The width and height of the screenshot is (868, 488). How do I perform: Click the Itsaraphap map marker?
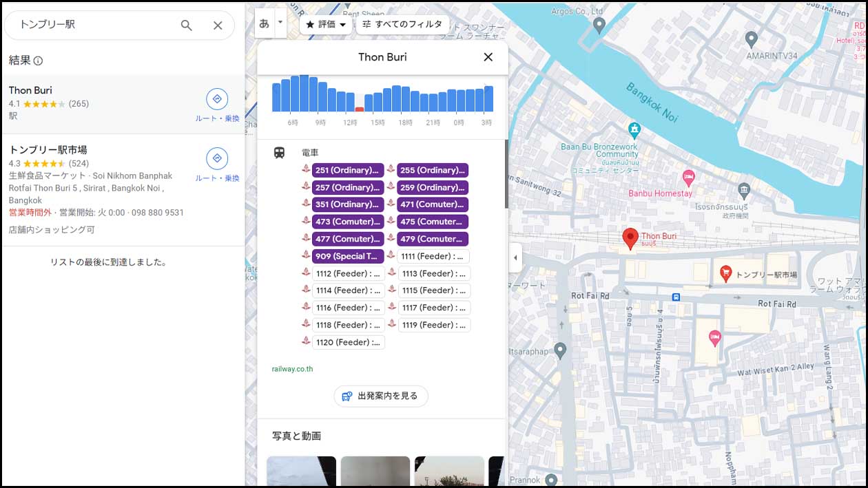tap(560, 351)
